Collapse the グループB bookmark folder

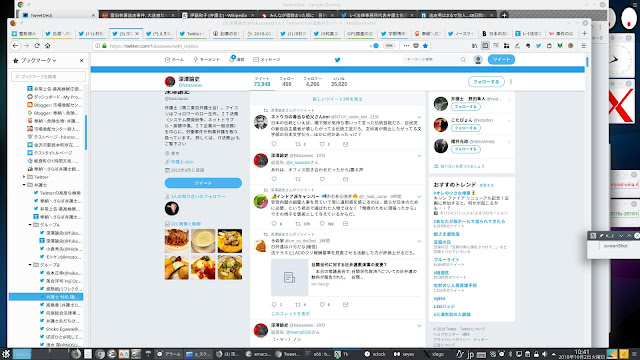pyautogui.click(x=30, y=265)
